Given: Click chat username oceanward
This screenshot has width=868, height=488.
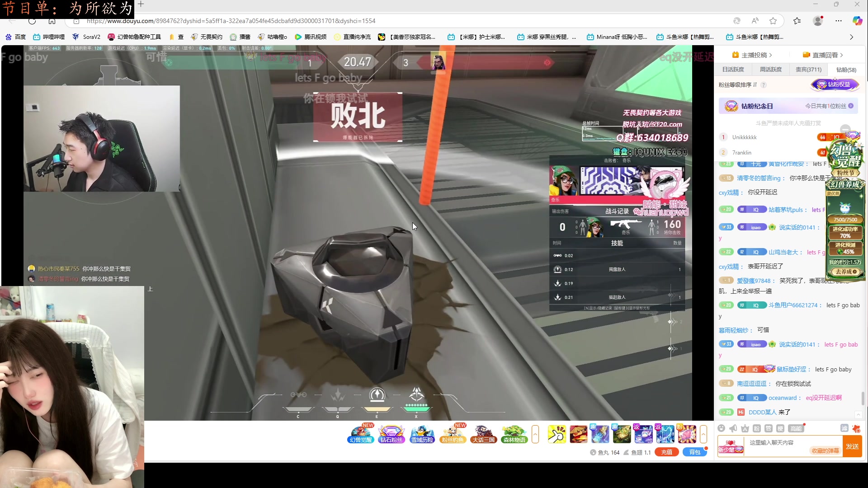Looking at the screenshot, I should pos(783,398).
